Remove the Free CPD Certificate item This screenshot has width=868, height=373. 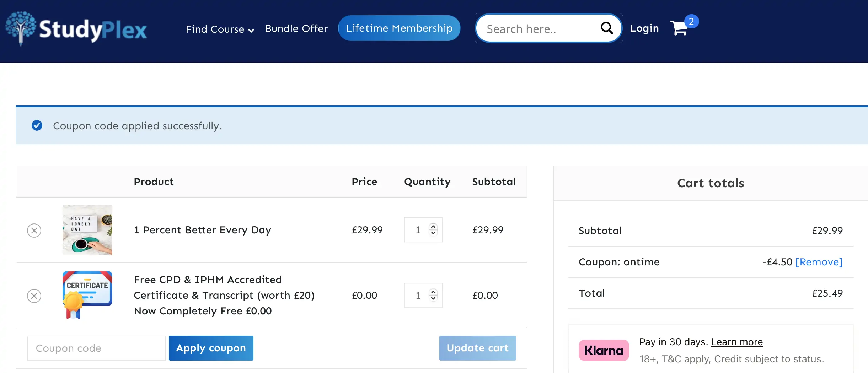pyautogui.click(x=34, y=296)
